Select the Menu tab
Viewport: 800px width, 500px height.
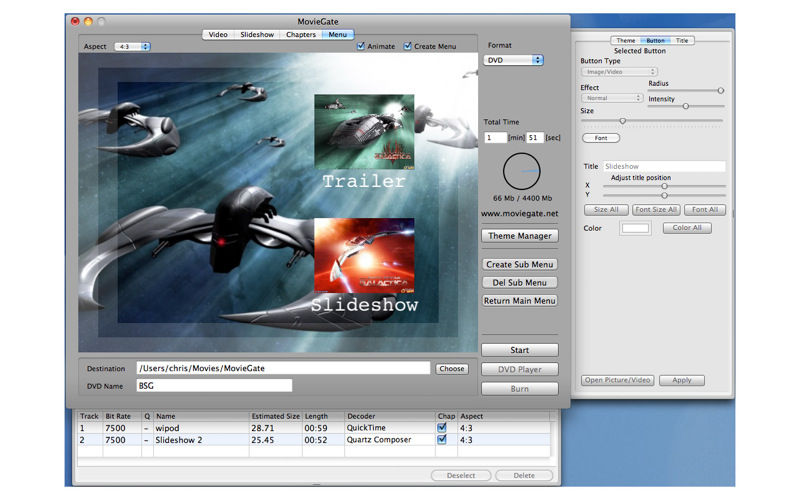[x=338, y=35]
